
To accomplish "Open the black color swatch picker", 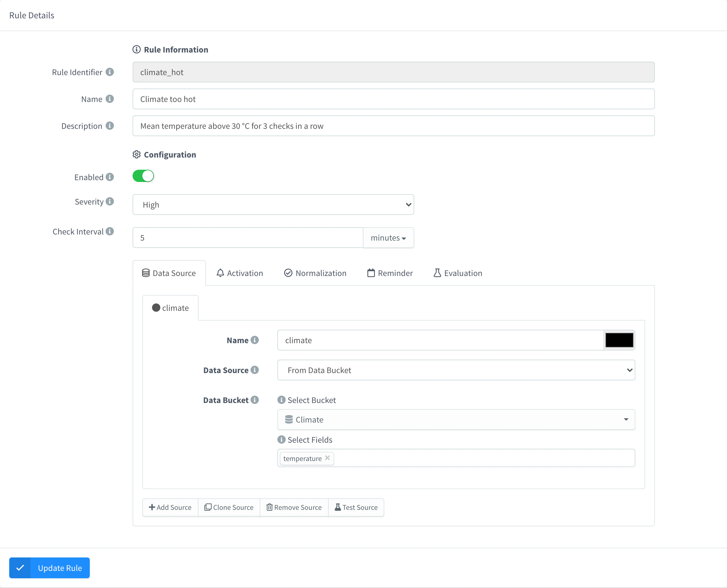I will (619, 340).
